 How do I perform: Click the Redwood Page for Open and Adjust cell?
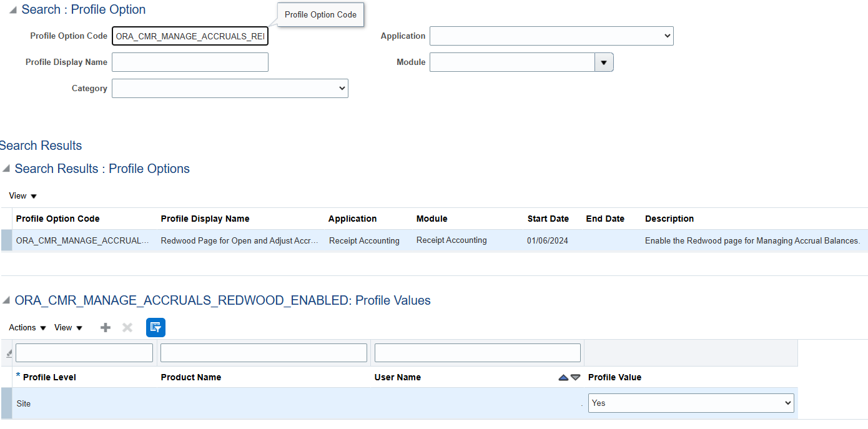point(240,240)
